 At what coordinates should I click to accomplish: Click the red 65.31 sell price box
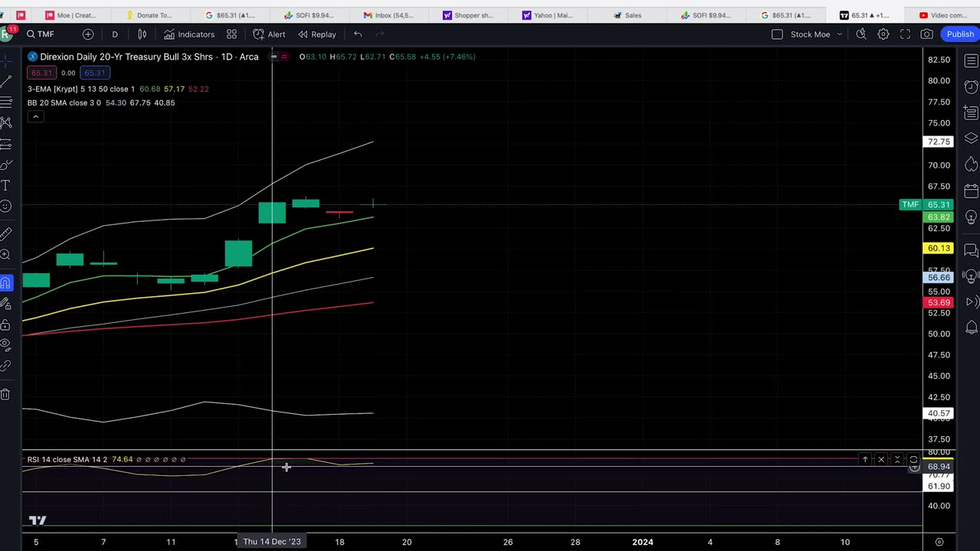[x=41, y=73]
